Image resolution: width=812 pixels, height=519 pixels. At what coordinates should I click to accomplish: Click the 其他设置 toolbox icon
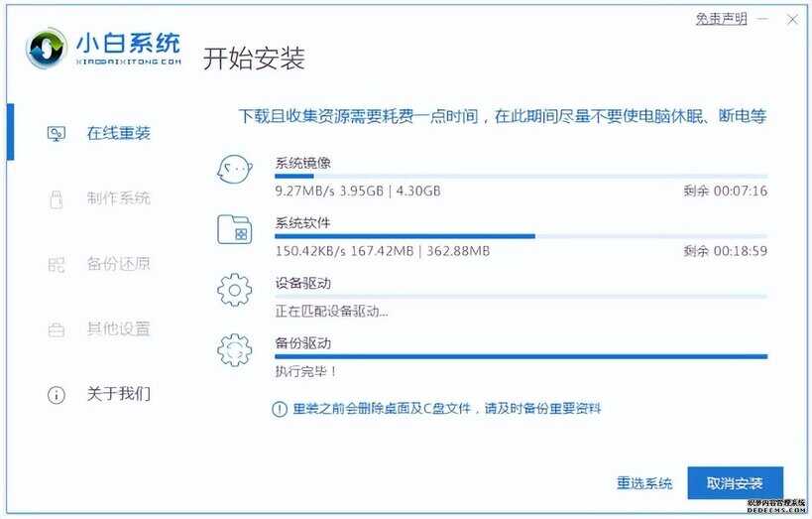[56, 329]
